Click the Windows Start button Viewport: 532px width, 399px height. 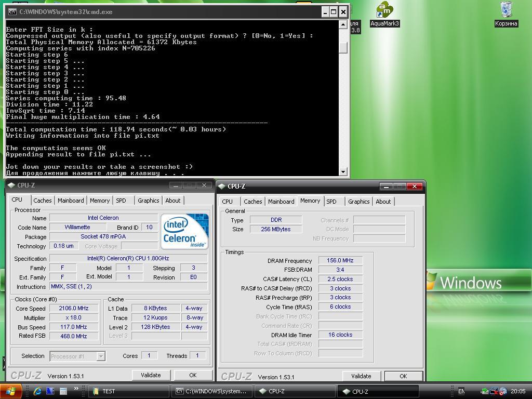10,391
